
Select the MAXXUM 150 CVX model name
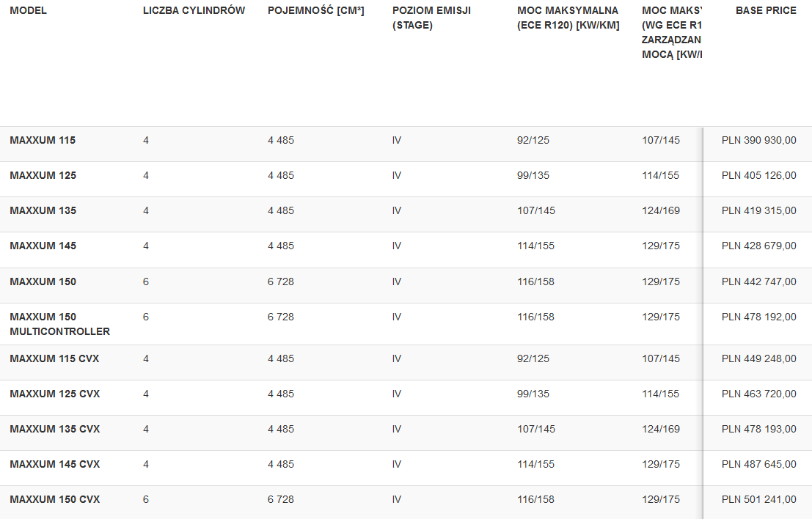click(54, 499)
